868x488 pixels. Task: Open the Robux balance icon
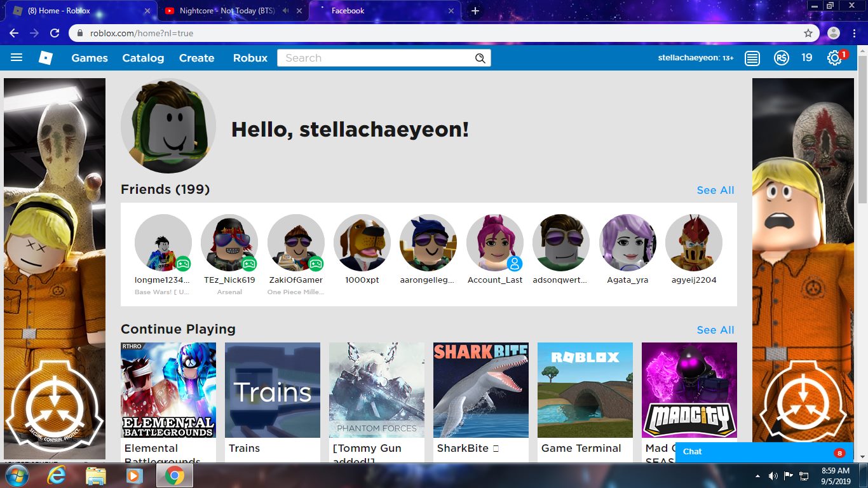tap(782, 58)
